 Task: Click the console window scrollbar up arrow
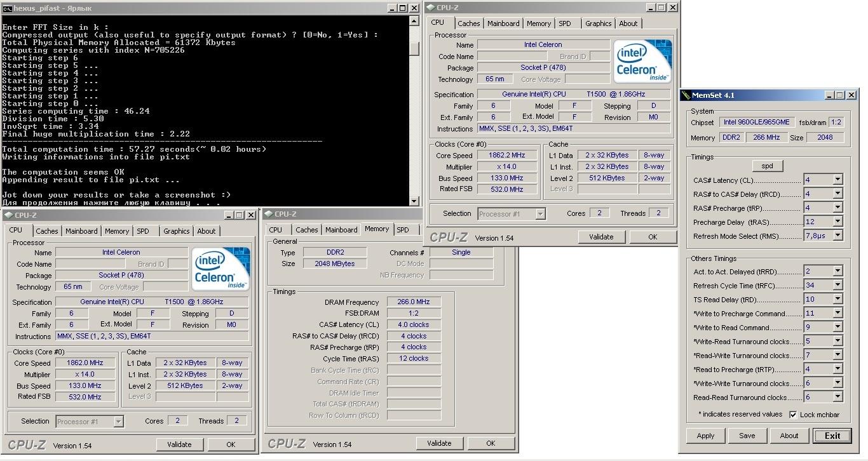[414, 21]
